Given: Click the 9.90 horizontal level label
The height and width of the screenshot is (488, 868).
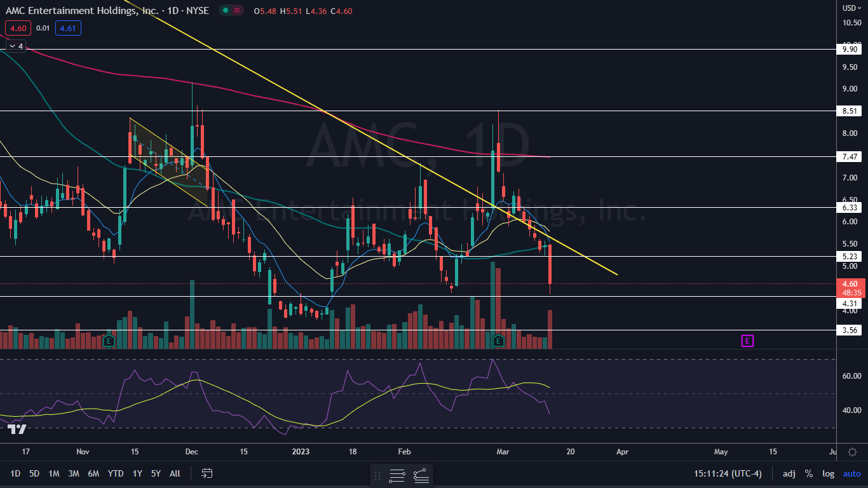Looking at the screenshot, I should tap(850, 49).
